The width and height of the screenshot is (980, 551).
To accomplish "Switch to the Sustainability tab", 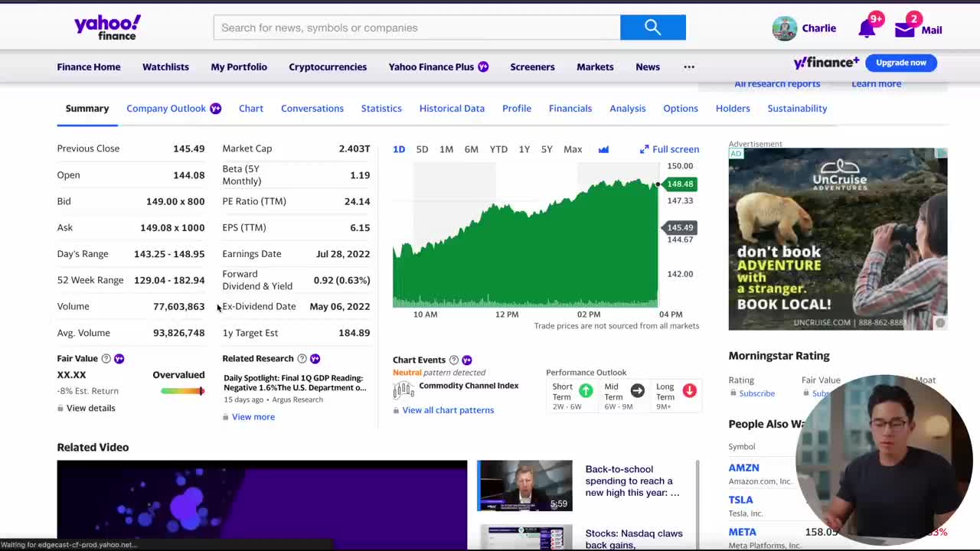I will pyautogui.click(x=797, y=108).
